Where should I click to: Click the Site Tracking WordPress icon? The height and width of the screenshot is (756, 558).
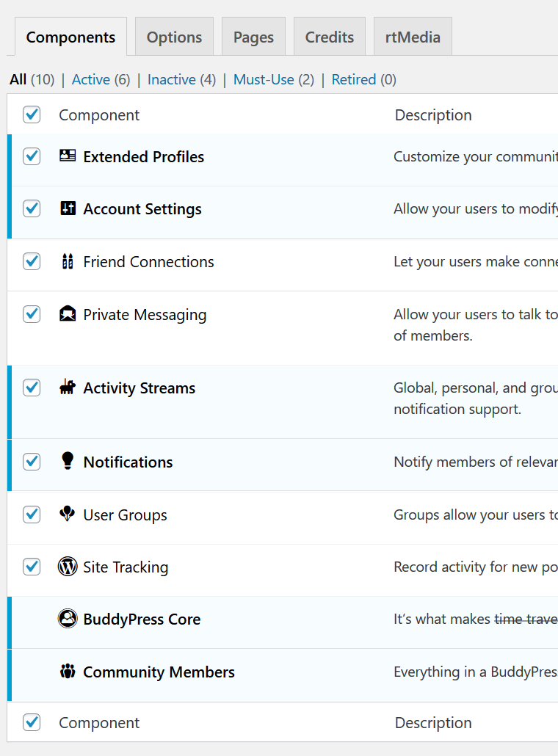(68, 566)
